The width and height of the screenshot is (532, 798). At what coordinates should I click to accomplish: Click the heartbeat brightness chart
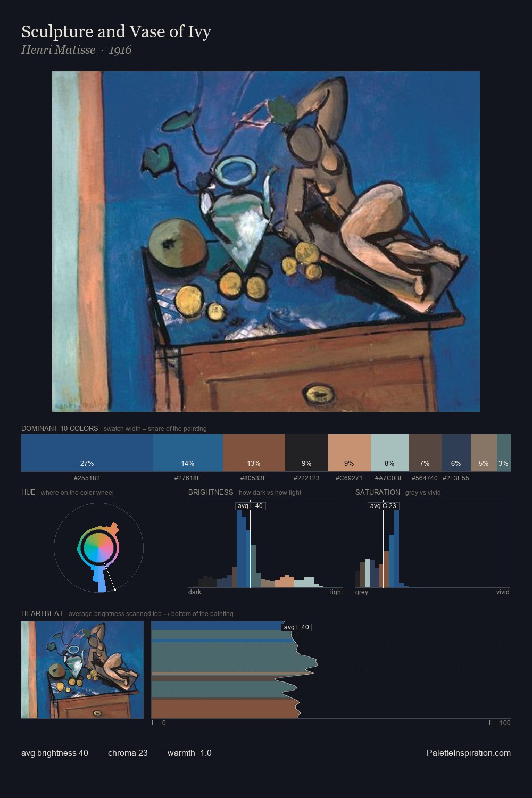coord(331,670)
